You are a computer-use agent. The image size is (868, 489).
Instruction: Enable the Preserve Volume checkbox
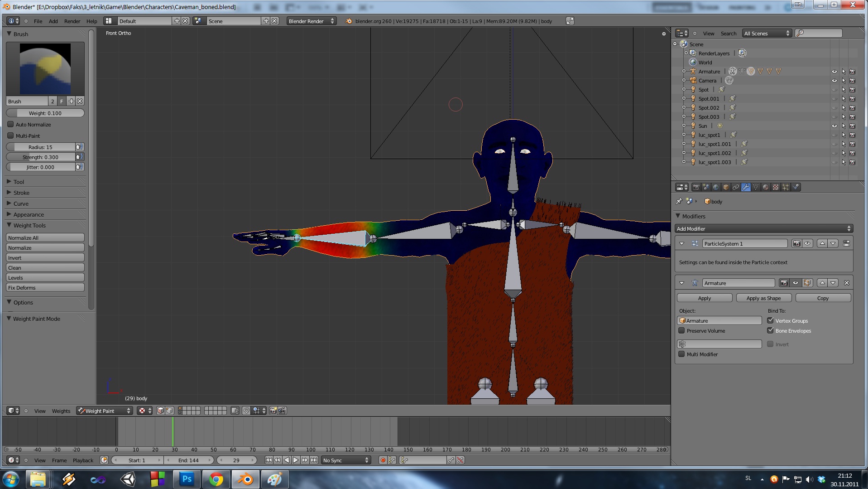(681, 330)
